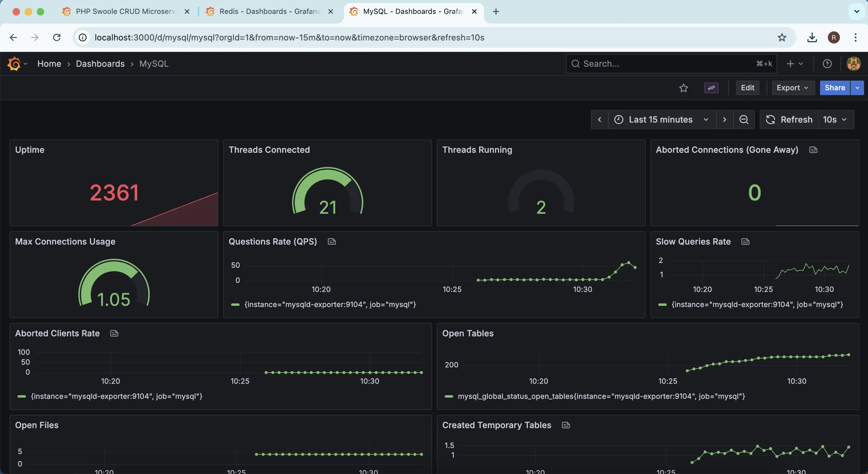Viewport: 868px width, 474px height.
Task: Click the Search field in the top bar
Action: pos(671,63)
